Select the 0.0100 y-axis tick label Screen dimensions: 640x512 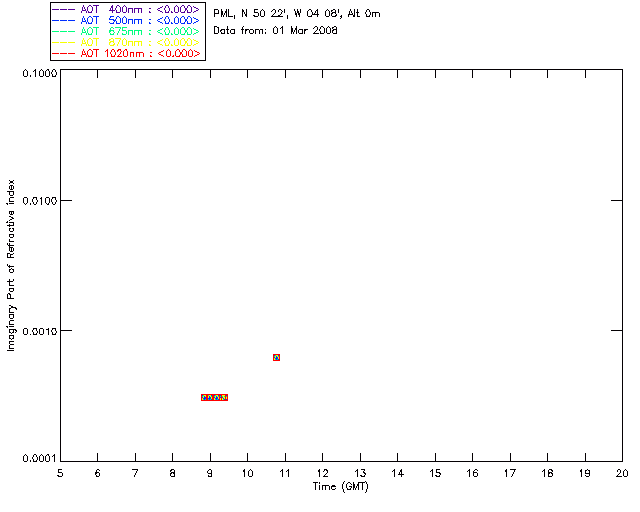coord(40,201)
